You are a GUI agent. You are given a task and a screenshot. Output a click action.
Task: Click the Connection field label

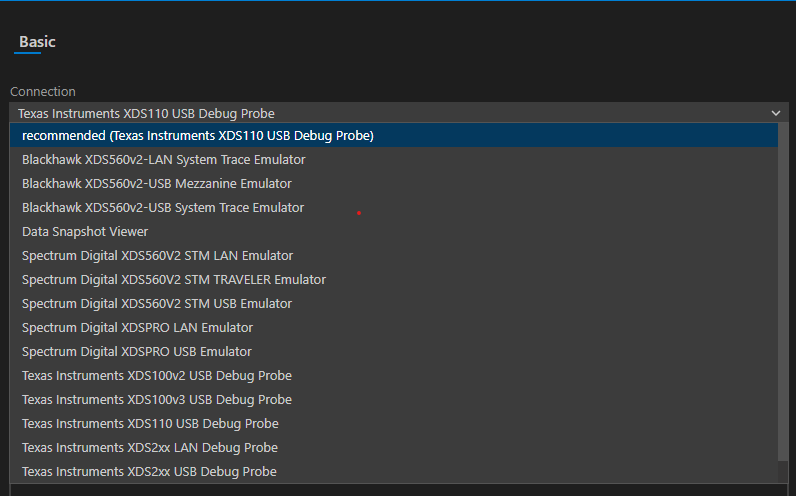[x=43, y=92]
